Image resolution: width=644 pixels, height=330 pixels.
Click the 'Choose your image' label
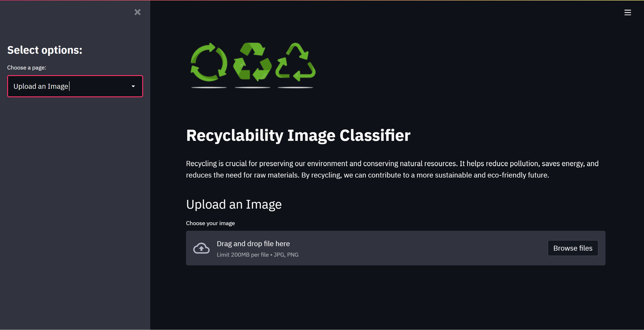(210, 223)
